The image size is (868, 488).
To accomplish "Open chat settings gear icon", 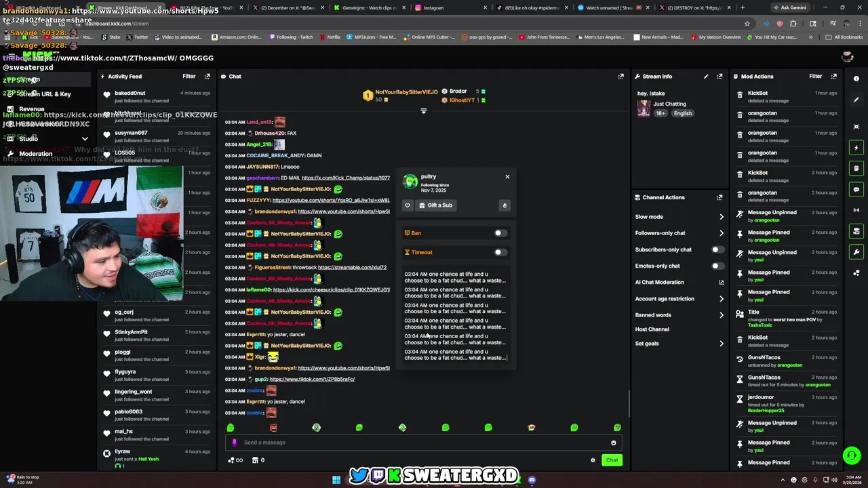I will point(593,460).
